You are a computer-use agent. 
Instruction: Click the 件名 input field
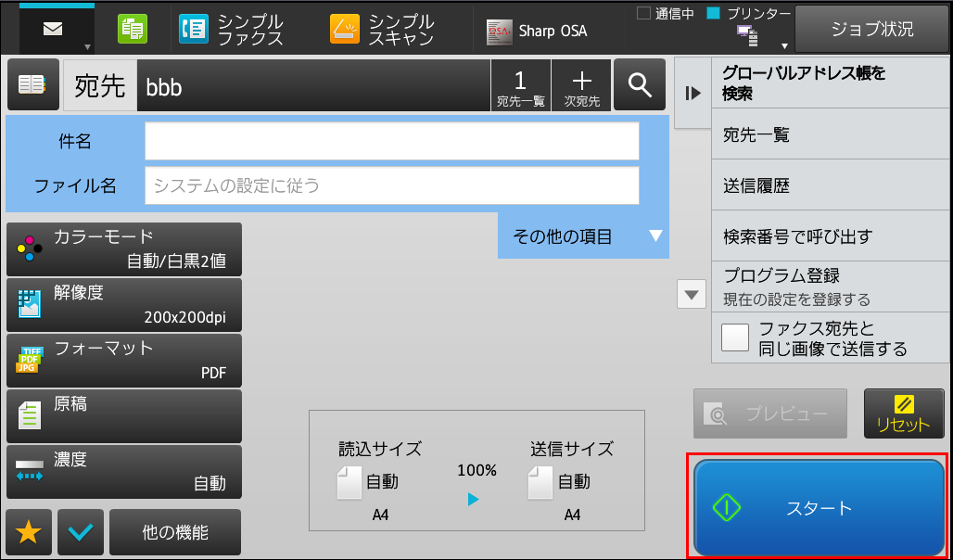pyautogui.click(x=392, y=141)
